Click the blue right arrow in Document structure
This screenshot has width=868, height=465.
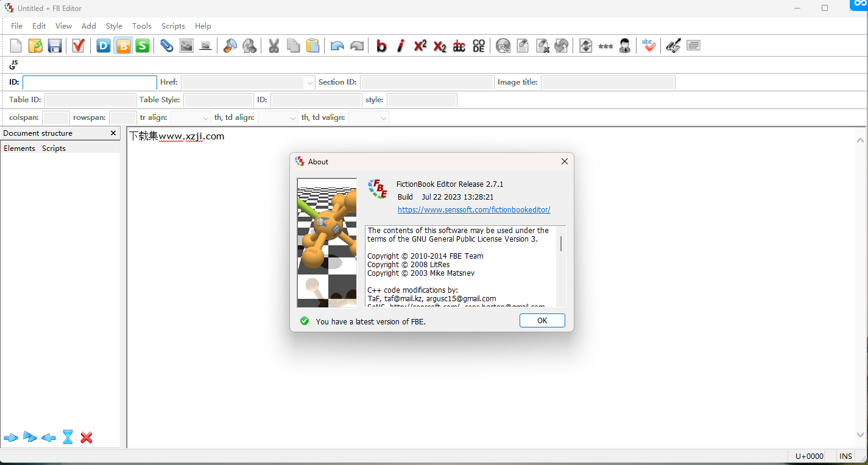click(x=11, y=438)
